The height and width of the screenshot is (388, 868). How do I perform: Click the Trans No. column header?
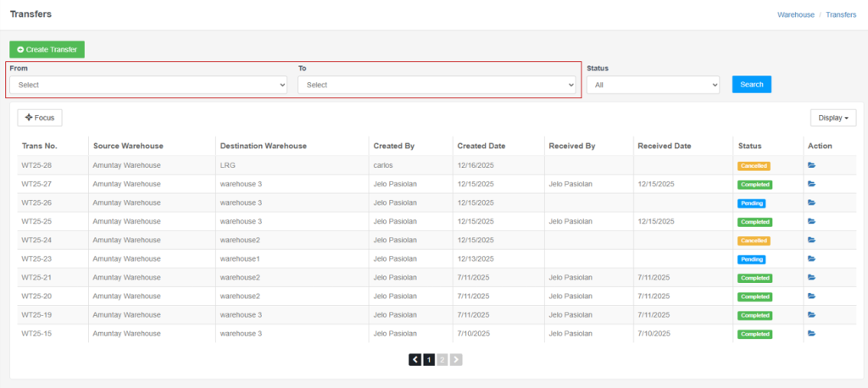pyautogui.click(x=40, y=146)
